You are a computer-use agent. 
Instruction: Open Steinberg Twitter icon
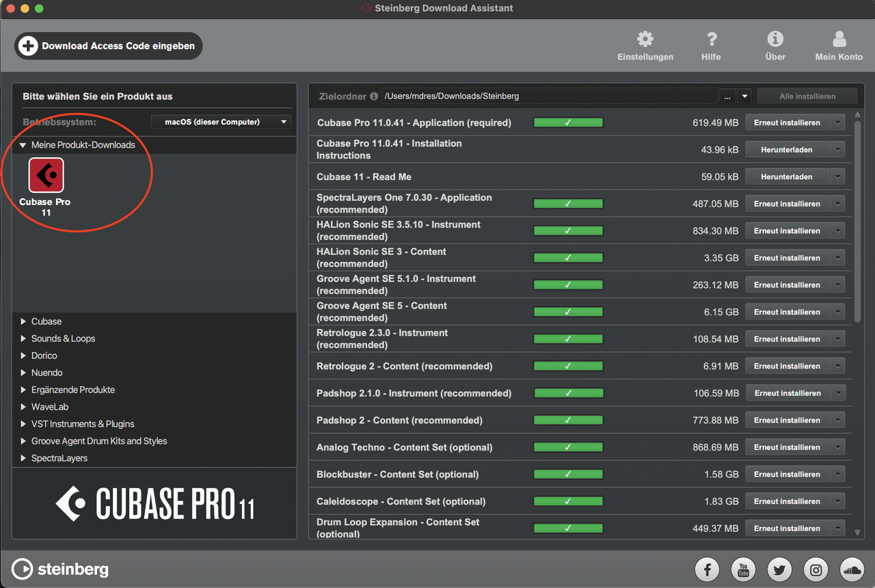tap(779, 569)
